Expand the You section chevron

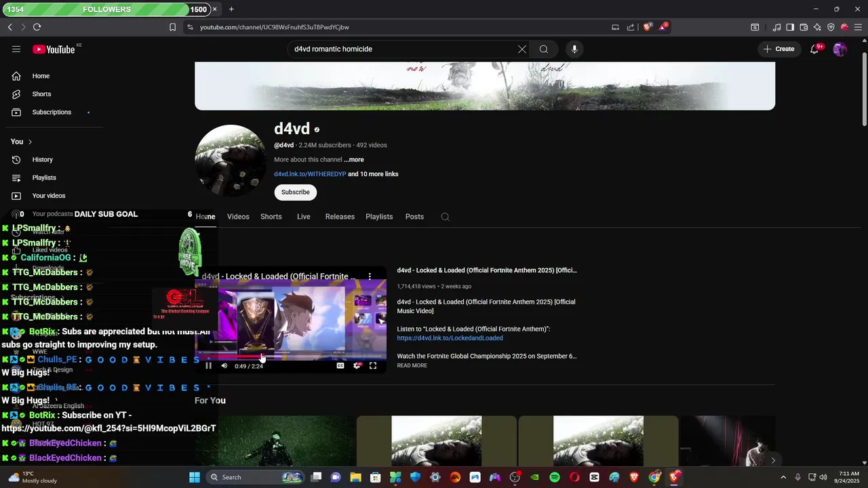(x=30, y=142)
